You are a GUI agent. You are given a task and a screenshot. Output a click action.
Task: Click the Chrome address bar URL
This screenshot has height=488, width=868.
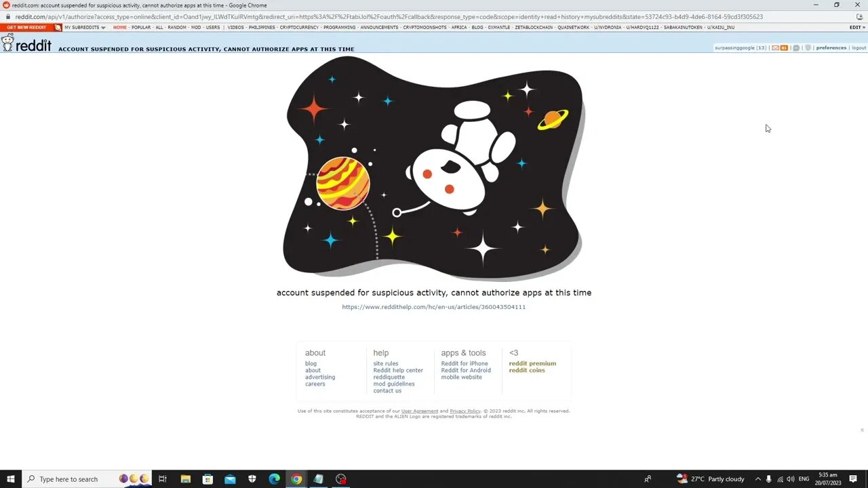[x=389, y=17]
